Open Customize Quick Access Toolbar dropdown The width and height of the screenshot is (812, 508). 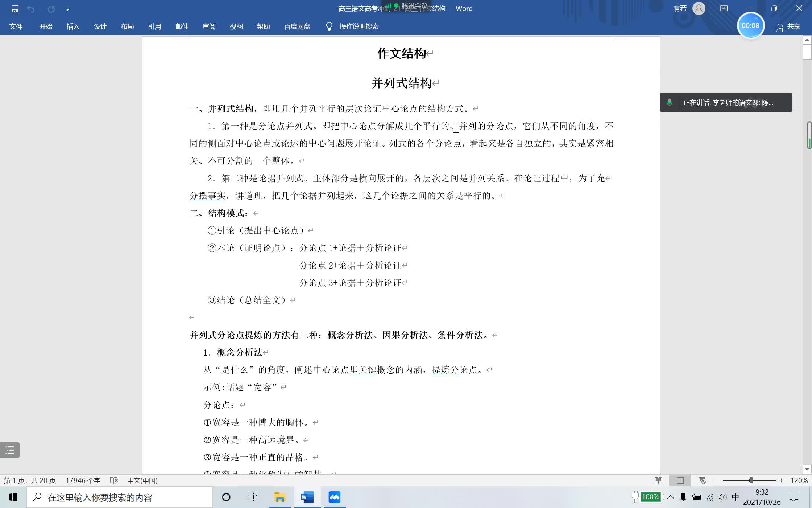(x=67, y=9)
